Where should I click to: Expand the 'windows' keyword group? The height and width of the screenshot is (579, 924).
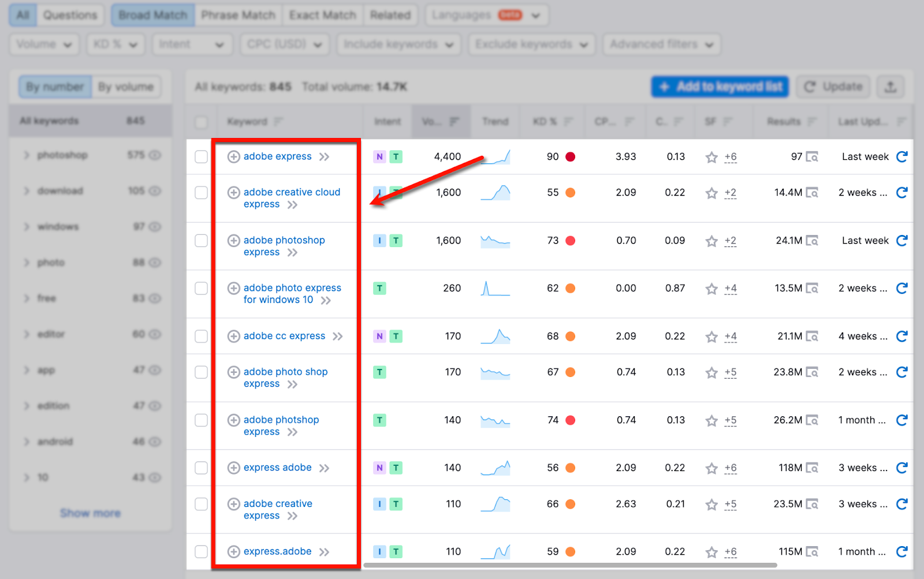pyautogui.click(x=27, y=226)
